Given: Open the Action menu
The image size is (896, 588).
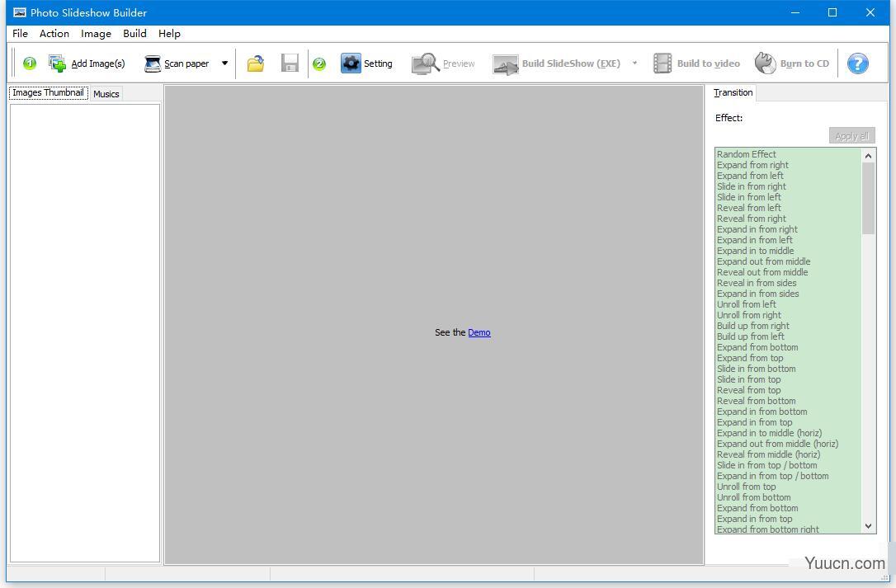Looking at the screenshot, I should tap(54, 34).
